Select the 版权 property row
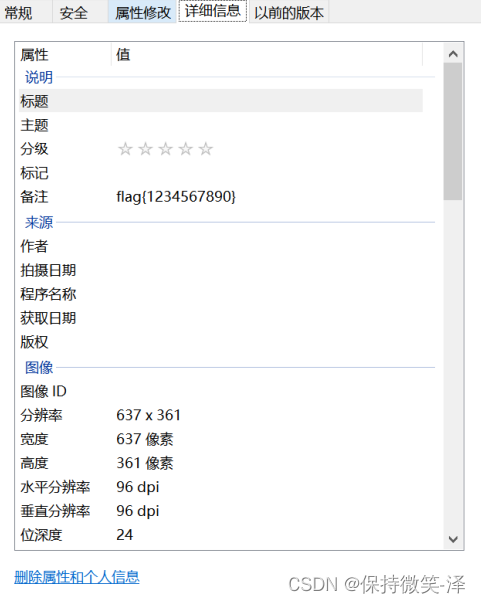Screen dimensions: 481x603 point(221,342)
